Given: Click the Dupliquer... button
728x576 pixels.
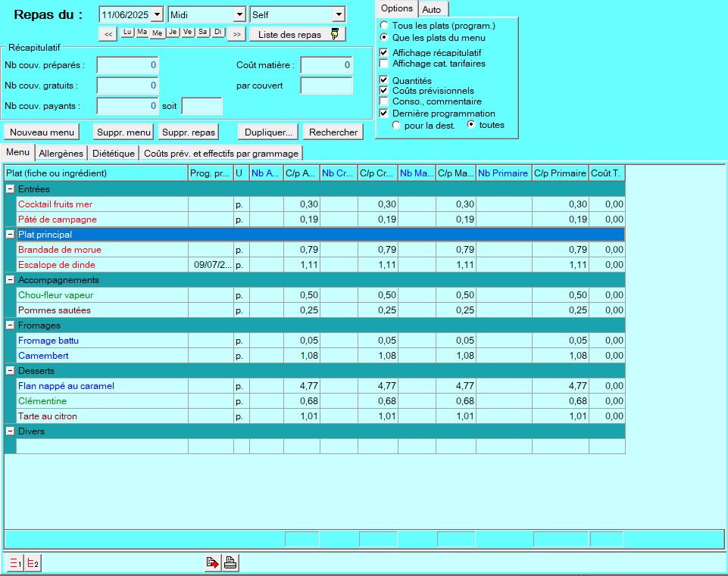Looking at the screenshot, I should (x=268, y=132).
